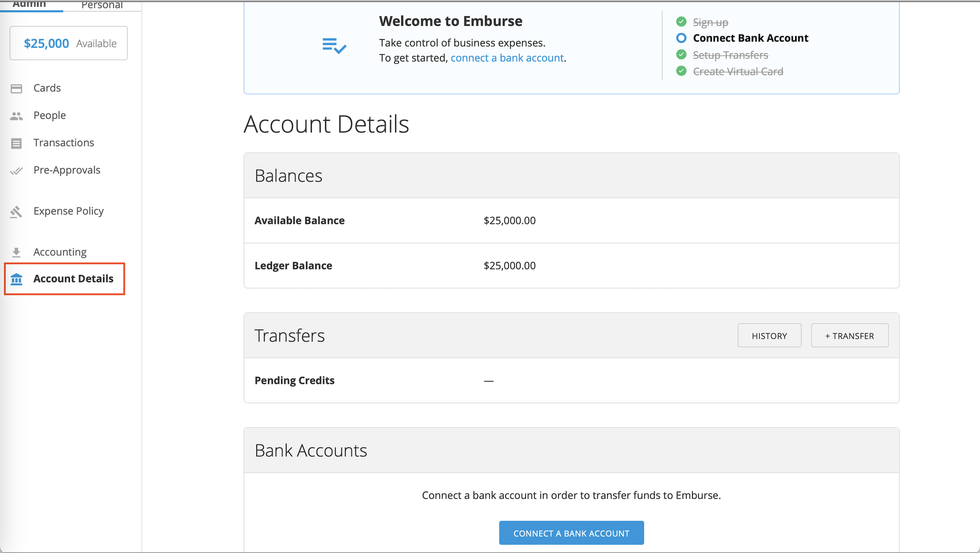Click the Transactions ledger icon
The width and height of the screenshot is (980, 553).
(16, 143)
